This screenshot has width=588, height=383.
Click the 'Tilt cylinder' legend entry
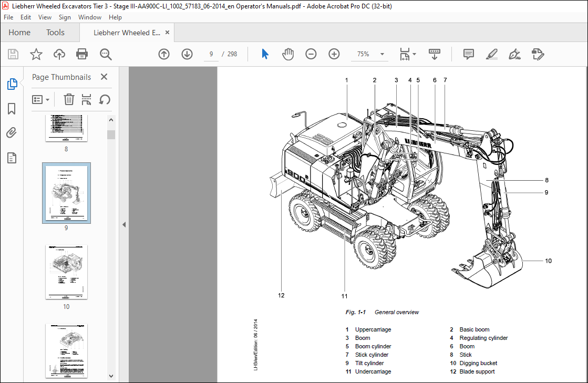click(369, 363)
